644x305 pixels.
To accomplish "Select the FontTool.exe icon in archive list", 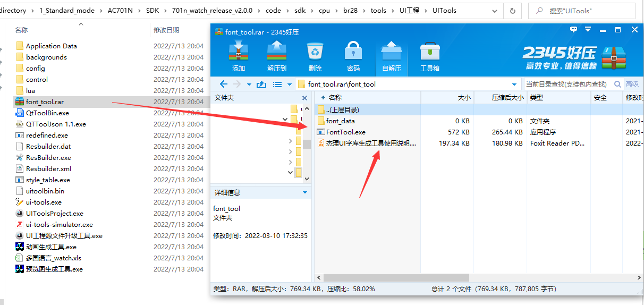I will [x=320, y=132].
